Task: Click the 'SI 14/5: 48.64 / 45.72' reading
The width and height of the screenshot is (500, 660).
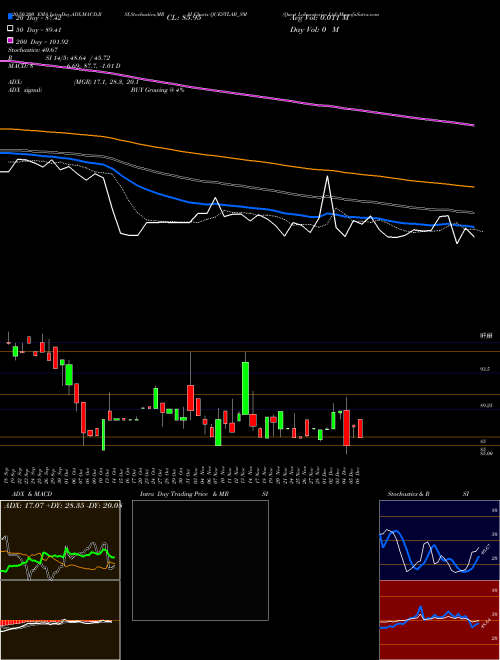Action: [78, 58]
